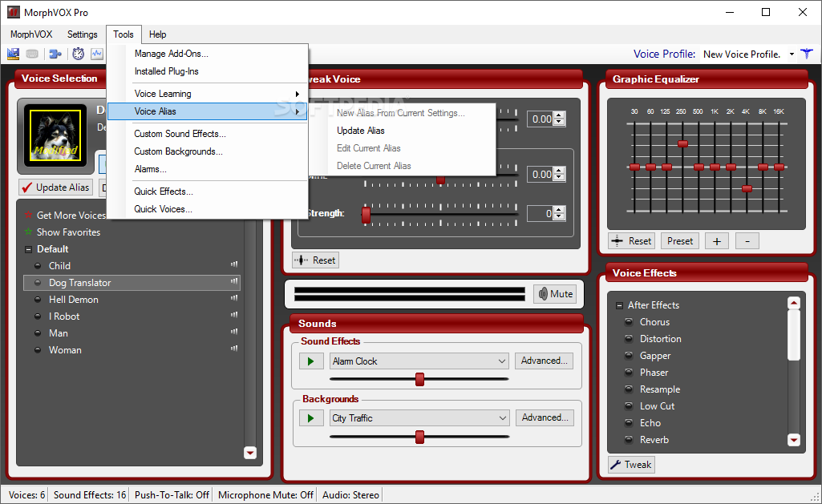
Task: Click Advanced button for Sound Effects
Action: (x=545, y=361)
